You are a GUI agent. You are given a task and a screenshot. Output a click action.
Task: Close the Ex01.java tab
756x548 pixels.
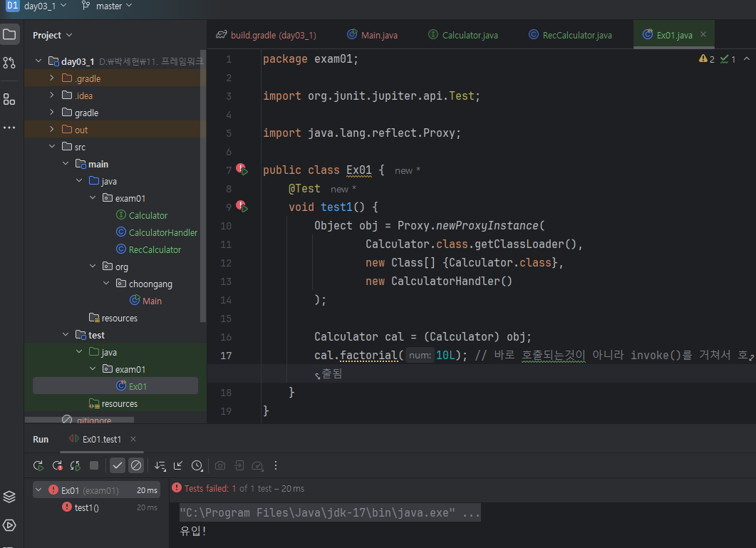coord(703,35)
